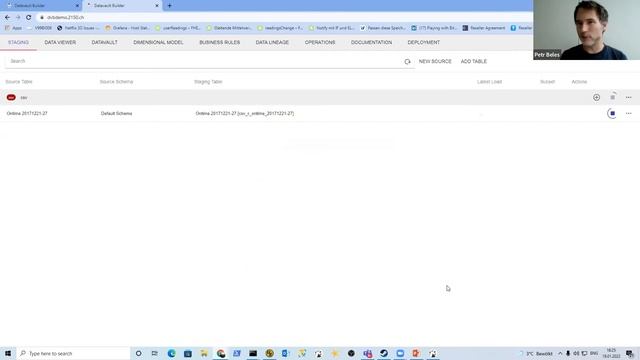Click the New Source button
640x360 pixels.
[x=435, y=61]
